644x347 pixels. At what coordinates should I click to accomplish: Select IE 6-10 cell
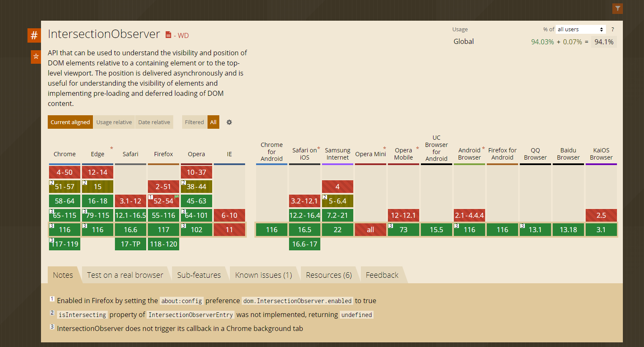229,215
